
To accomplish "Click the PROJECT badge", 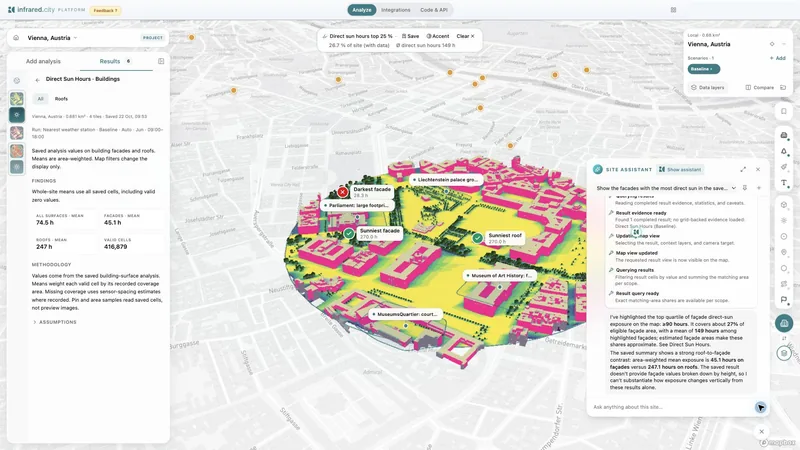I will (153, 38).
